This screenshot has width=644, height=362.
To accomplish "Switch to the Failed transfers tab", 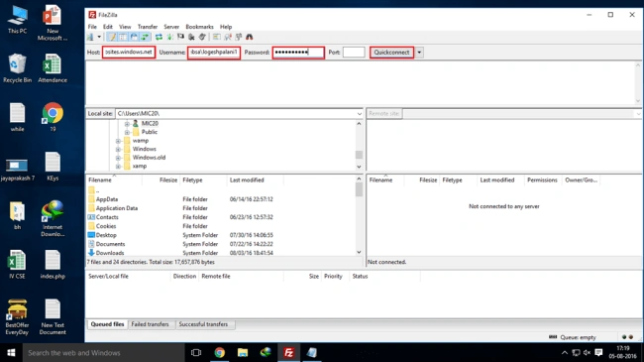I will (150, 324).
